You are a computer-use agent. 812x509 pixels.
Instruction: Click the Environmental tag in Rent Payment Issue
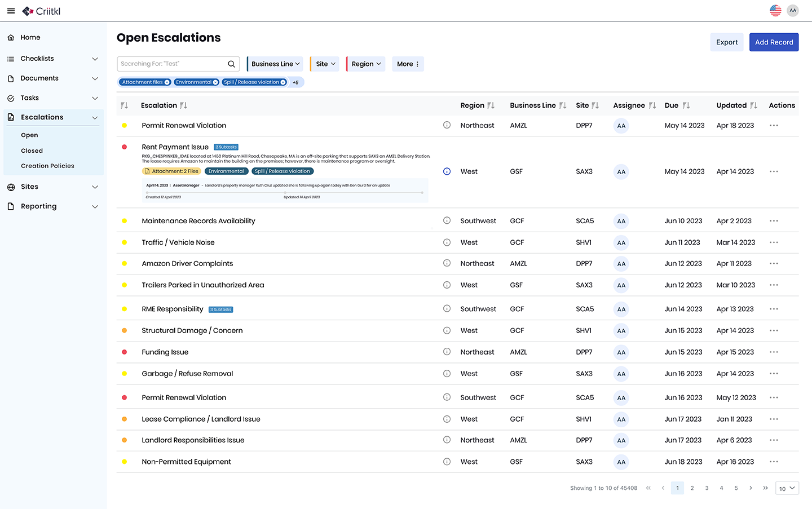tap(226, 171)
